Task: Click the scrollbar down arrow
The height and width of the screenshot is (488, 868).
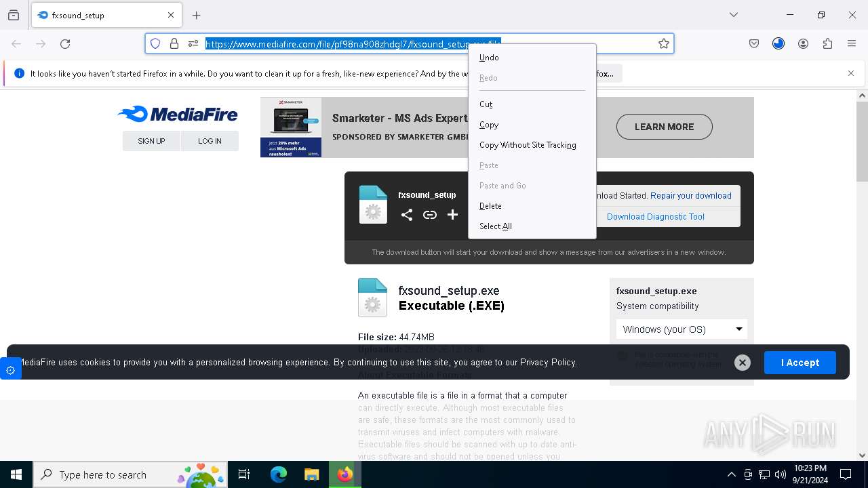Action: [862, 455]
